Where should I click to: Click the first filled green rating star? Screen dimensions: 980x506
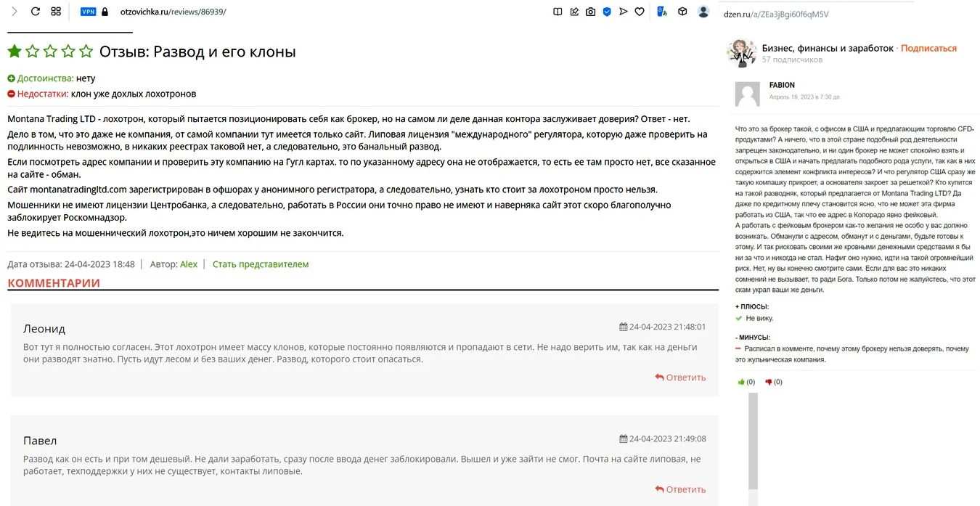click(15, 52)
